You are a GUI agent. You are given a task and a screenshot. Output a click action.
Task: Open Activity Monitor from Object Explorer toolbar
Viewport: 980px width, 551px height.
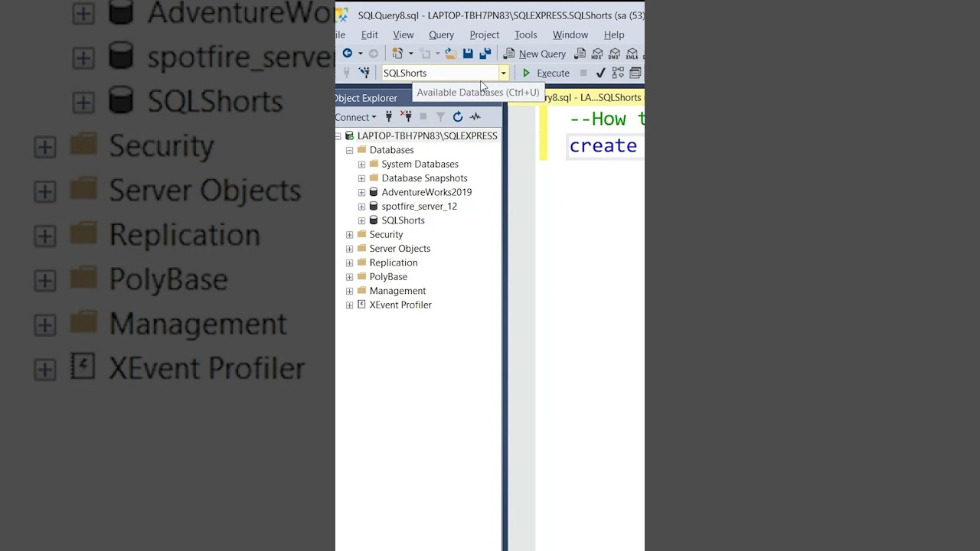click(475, 117)
